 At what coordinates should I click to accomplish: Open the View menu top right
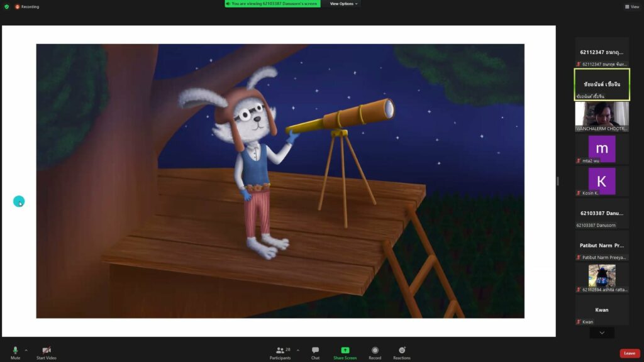[x=632, y=6]
